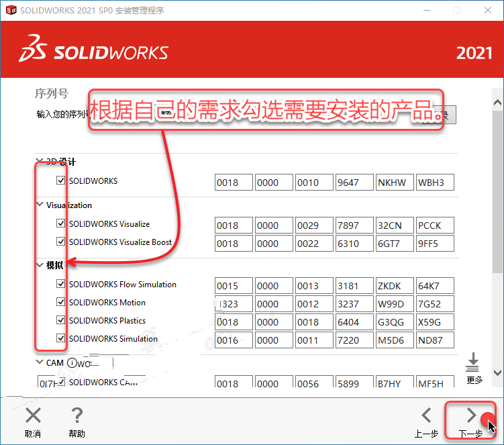This screenshot has height=445, width=504.
Task: Collapse the Visualization section
Action: (x=40, y=205)
